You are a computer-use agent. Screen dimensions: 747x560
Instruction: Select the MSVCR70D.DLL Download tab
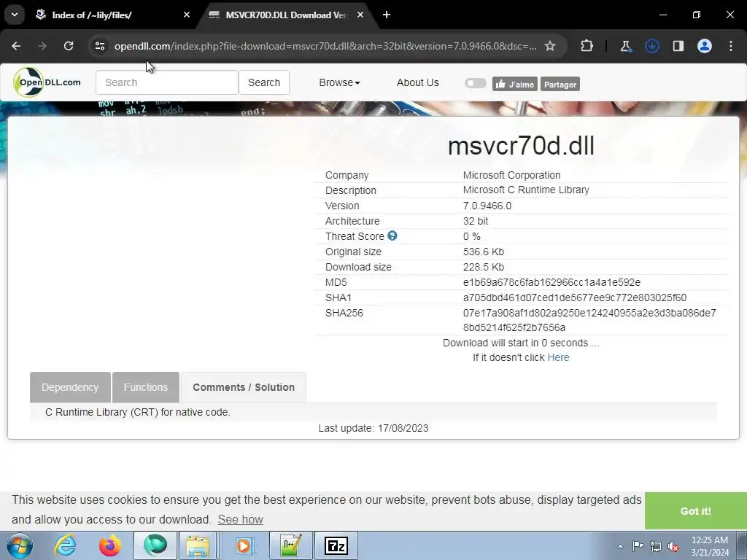click(x=287, y=15)
